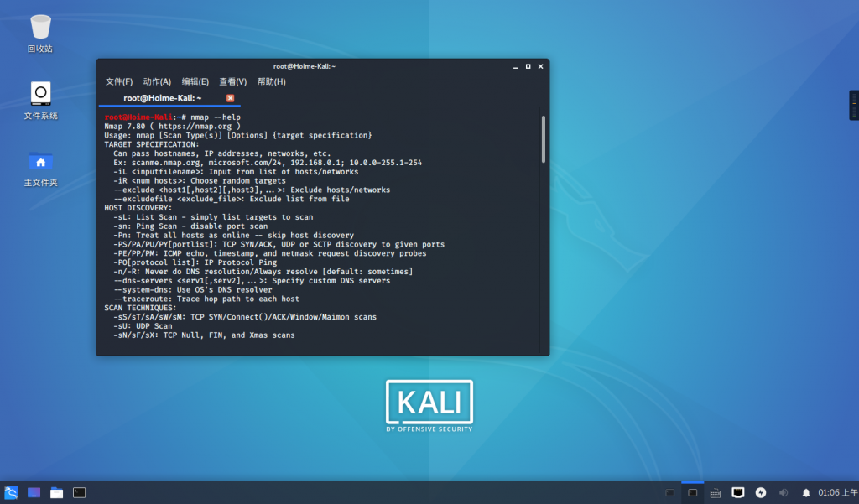Open the 文件(F) menu

(119, 81)
